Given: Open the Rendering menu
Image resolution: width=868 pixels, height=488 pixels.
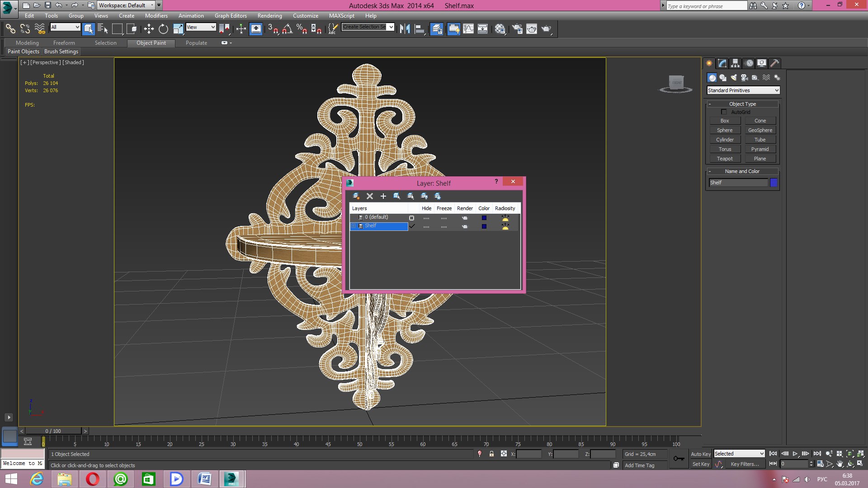Looking at the screenshot, I should click(269, 15).
